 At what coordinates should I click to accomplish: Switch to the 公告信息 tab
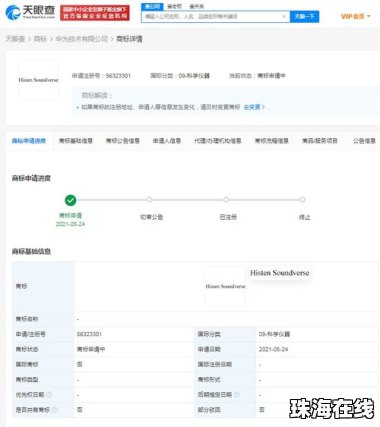click(x=364, y=141)
